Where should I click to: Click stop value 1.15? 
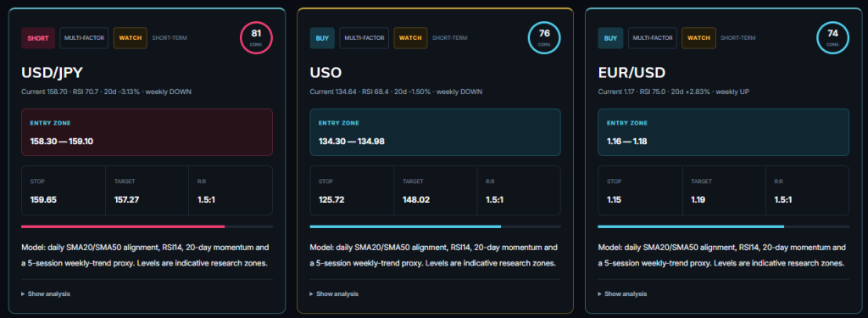pyautogui.click(x=615, y=199)
